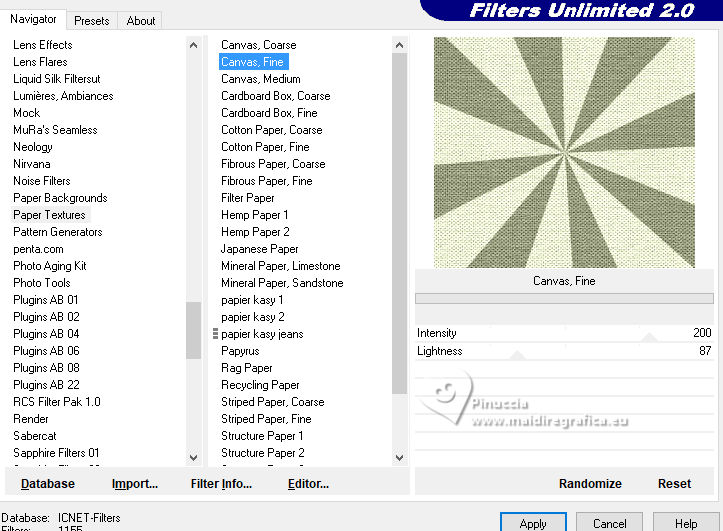Open Filter Info...
This screenshot has height=531, width=723.
tap(221, 484)
